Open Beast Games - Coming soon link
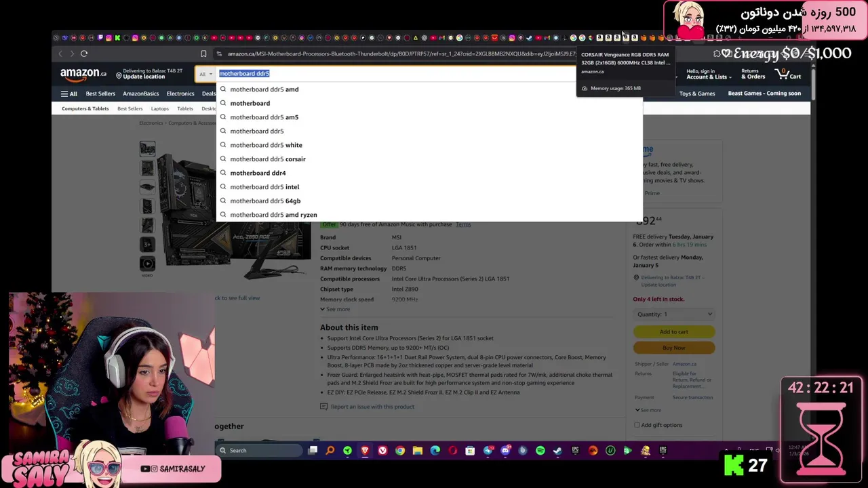The height and width of the screenshot is (488, 868). click(x=764, y=94)
